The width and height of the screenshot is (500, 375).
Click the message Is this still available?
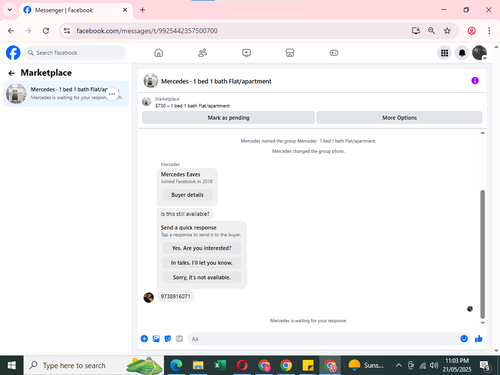coord(185,214)
